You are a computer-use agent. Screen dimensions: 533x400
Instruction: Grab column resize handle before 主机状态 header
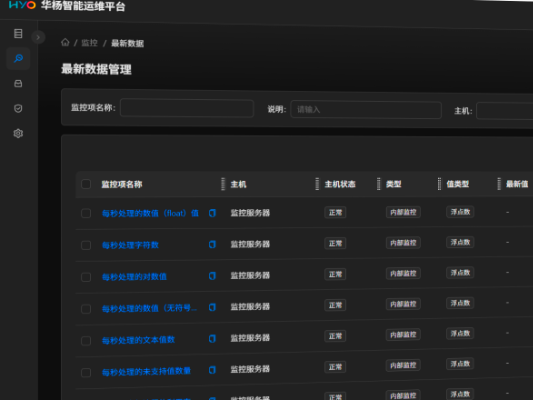click(317, 184)
